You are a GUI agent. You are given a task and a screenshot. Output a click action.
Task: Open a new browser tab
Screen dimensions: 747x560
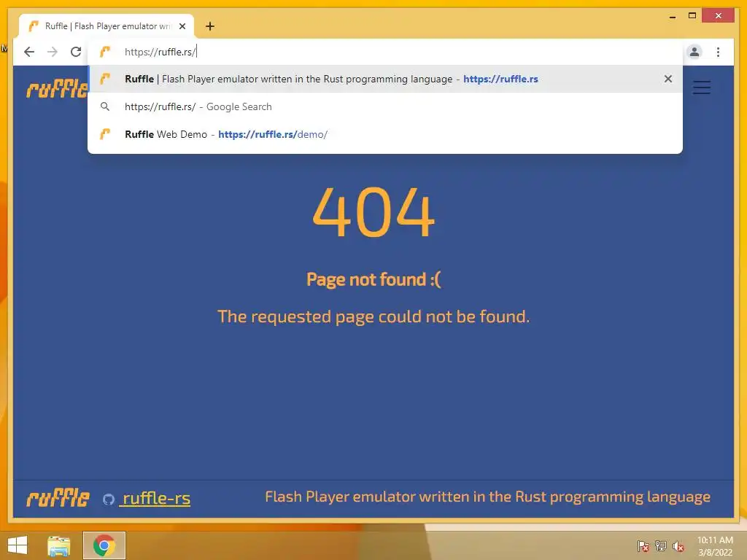[x=209, y=26]
